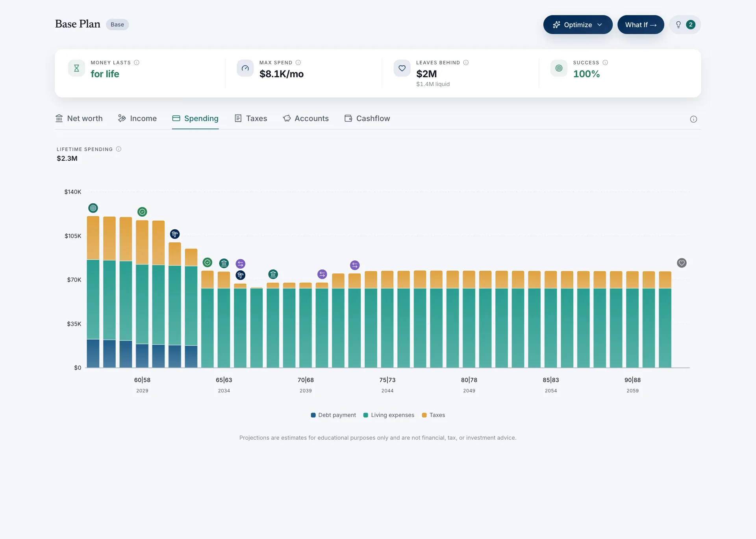
Task: Open the Income tab
Action: coord(137,118)
